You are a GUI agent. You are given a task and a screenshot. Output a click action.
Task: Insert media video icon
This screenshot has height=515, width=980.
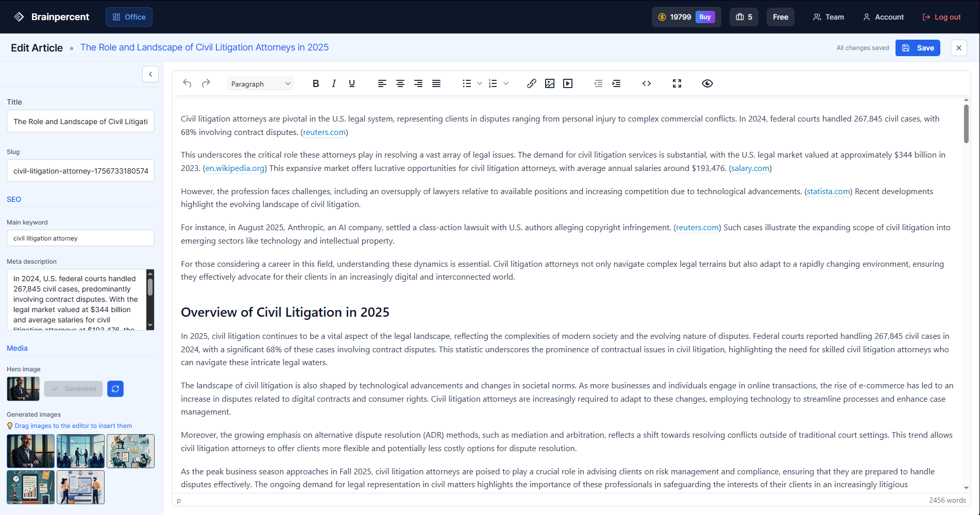pyautogui.click(x=568, y=83)
